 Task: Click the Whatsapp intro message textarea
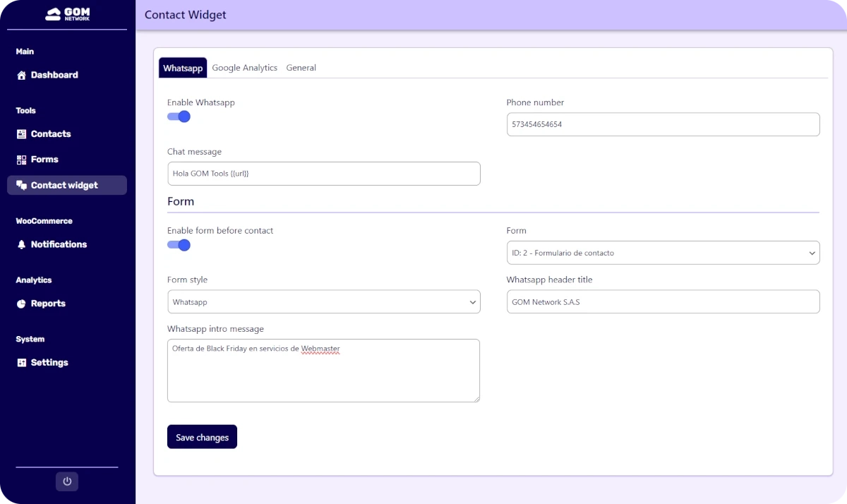point(323,371)
